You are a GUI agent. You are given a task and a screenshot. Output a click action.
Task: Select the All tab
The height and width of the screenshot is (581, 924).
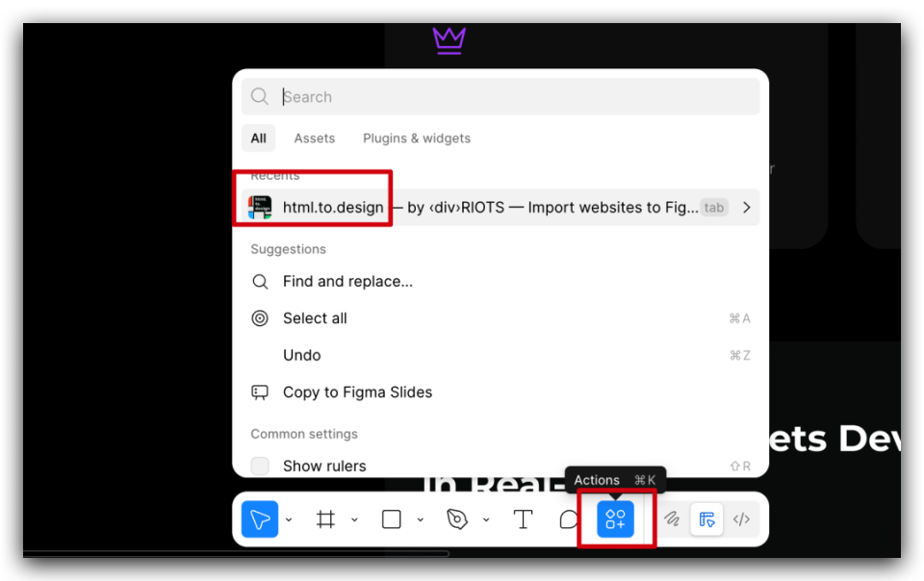258,139
